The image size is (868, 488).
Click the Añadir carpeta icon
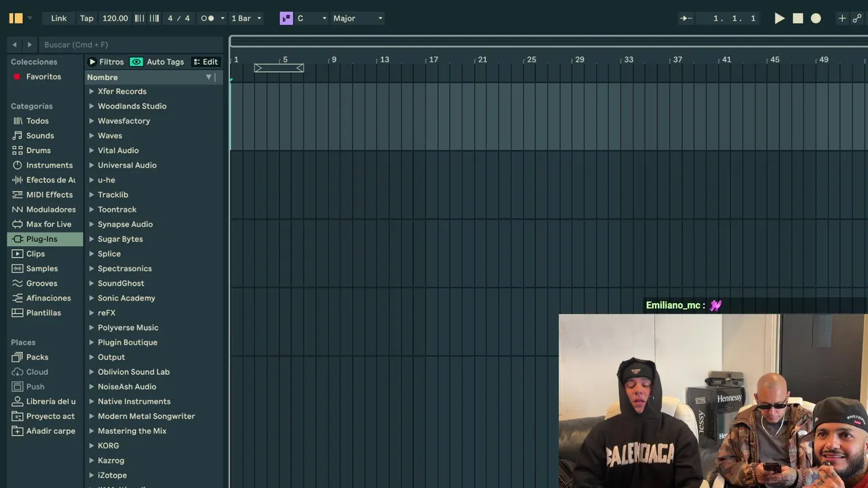[x=18, y=431]
